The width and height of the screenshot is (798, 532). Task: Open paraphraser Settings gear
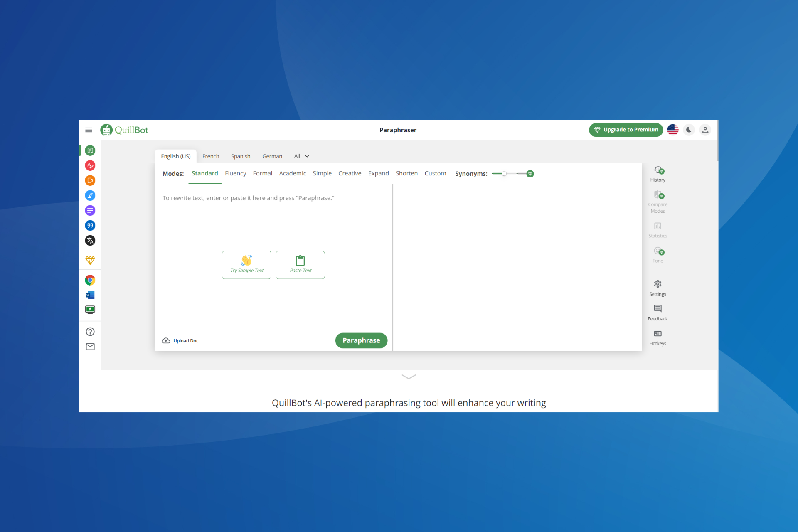[658, 288]
